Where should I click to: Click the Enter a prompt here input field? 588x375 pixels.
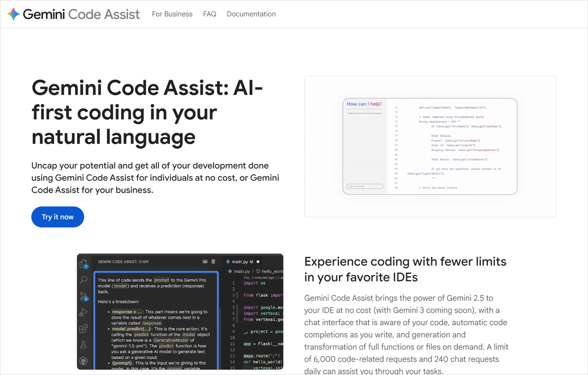364,186
